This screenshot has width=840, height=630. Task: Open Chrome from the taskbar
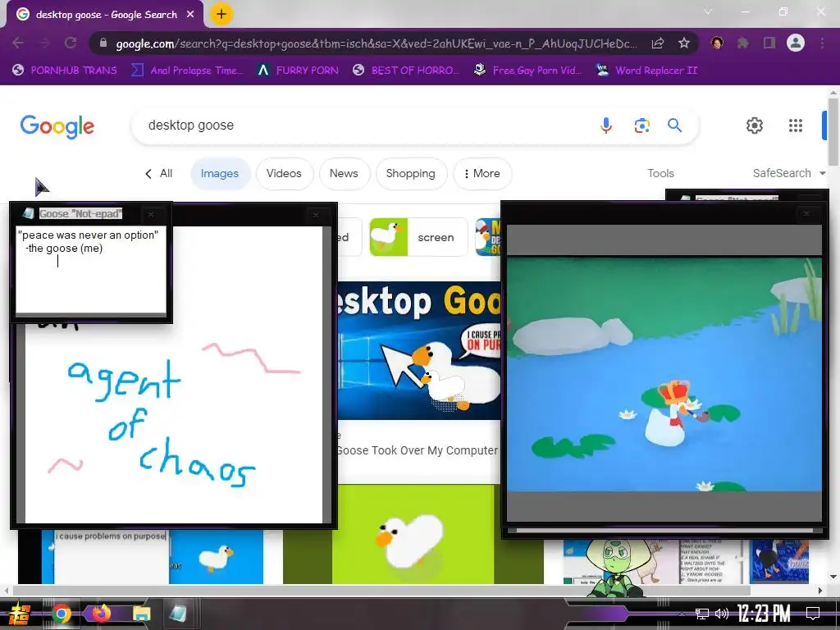(61, 614)
